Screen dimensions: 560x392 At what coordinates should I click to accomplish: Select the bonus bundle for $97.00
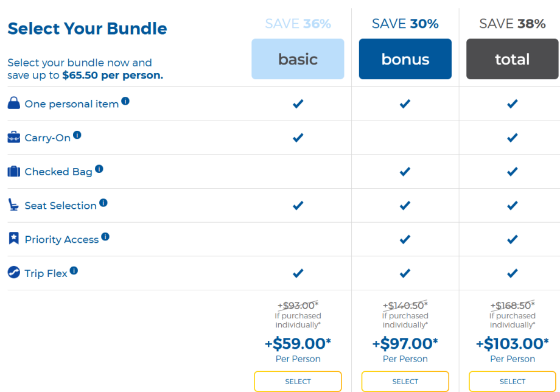[x=405, y=382]
